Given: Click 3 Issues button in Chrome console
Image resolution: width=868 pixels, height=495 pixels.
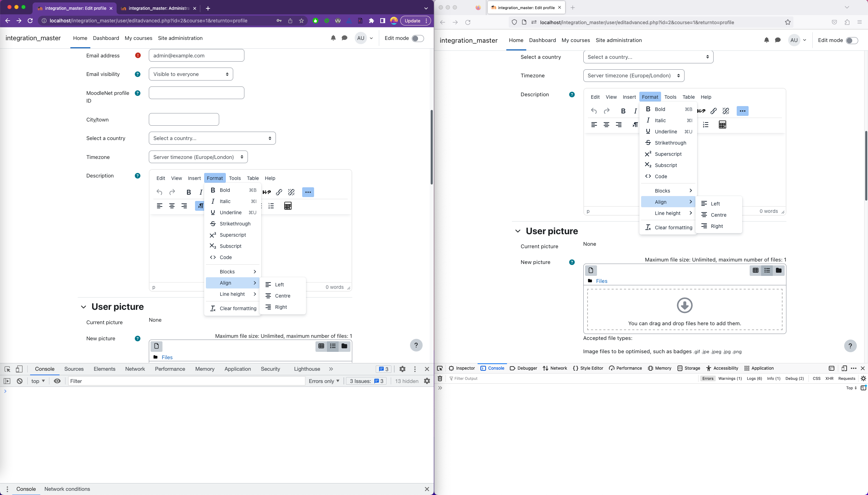Looking at the screenshot, I should 367,381.
